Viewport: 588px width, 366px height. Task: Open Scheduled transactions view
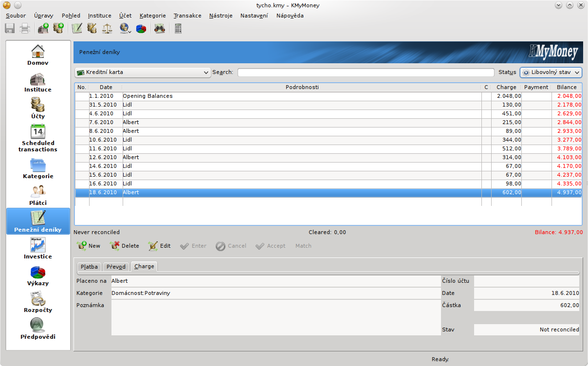(38, 138)
